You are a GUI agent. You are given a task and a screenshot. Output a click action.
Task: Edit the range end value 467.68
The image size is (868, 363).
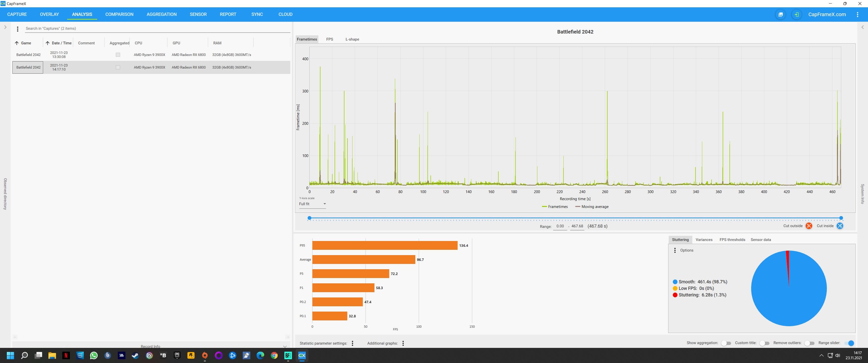tap(577, 226)
